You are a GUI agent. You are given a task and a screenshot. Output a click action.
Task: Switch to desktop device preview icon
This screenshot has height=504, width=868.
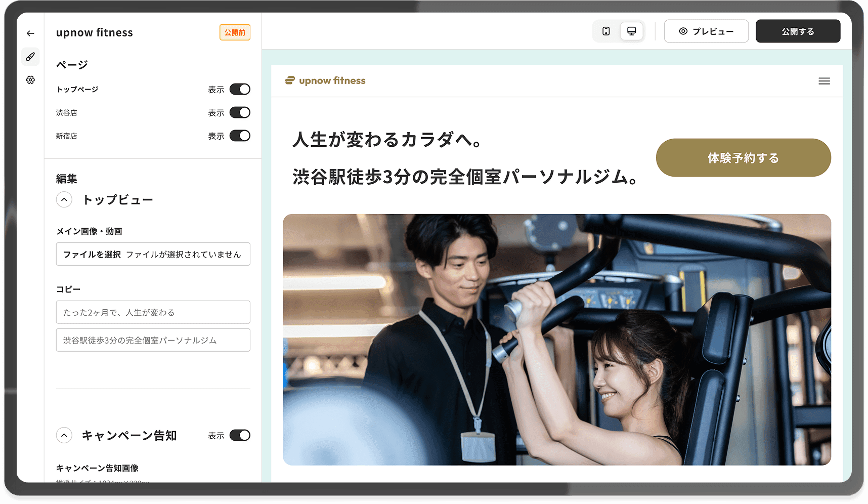tap(631, 31)
